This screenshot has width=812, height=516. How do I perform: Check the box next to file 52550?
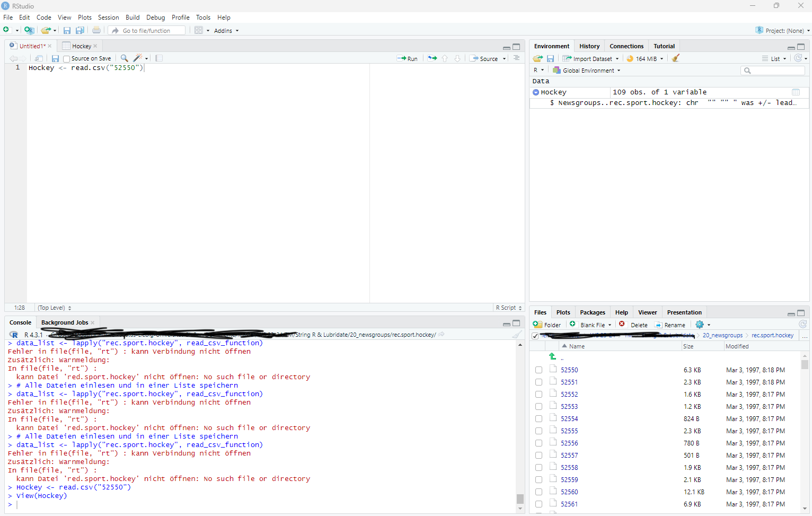(x=539, y=370)
